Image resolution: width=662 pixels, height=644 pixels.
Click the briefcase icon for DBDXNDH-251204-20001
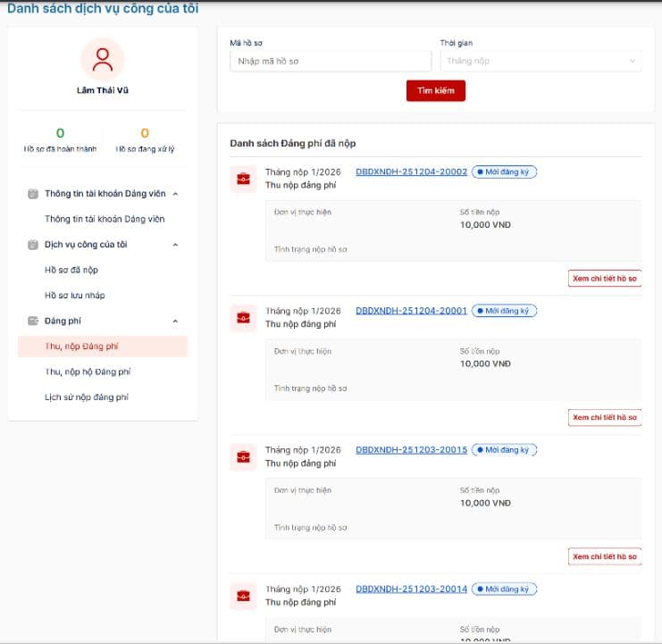click(x=243, y=318)
